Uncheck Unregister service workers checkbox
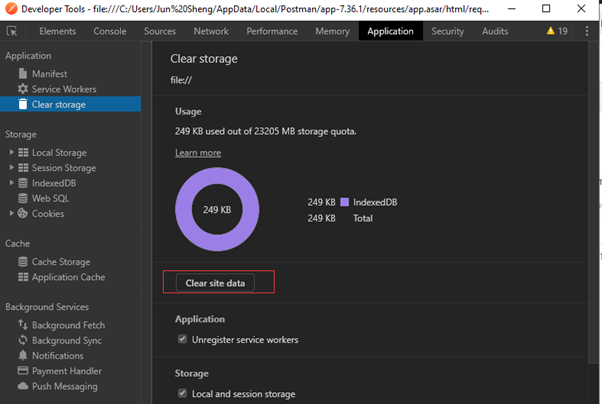This screenshot has height=404, width=602. (182, 340)
